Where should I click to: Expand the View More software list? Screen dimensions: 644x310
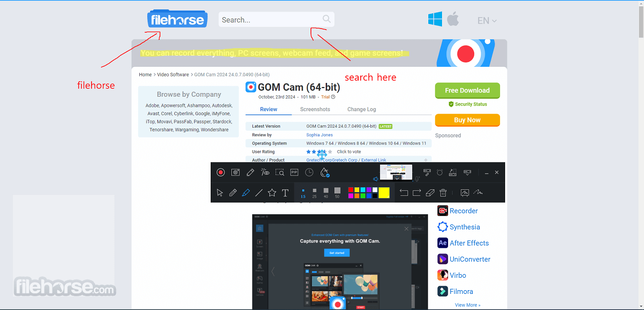(467, 305)
